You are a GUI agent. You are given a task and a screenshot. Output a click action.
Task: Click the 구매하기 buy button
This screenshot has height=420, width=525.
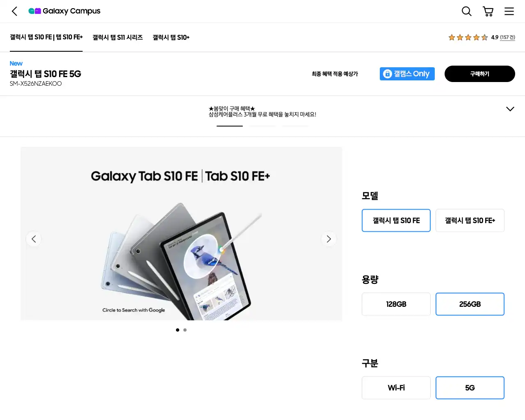click(x=480, y=74)
